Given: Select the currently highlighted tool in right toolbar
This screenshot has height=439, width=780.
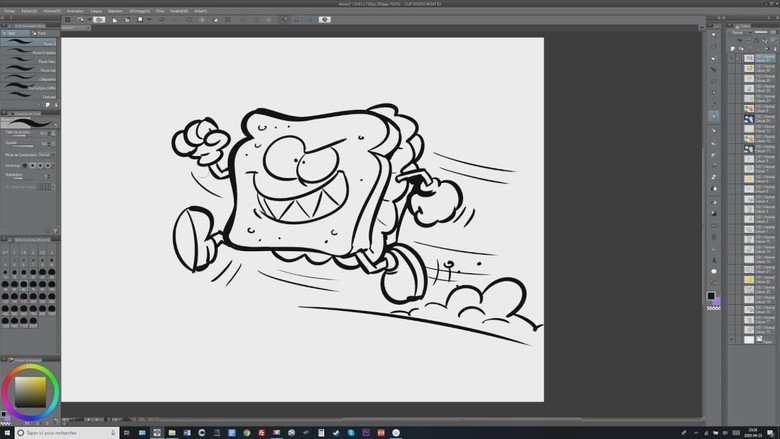Looking at the screenshot, I should [713, 116].
